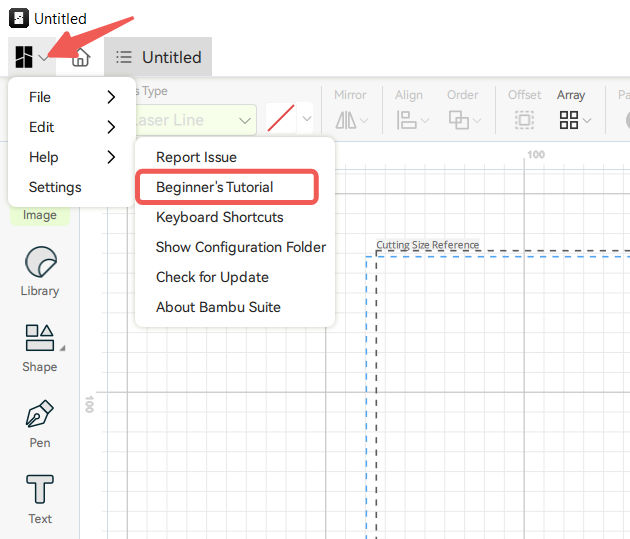Open About Bambu Suite
Screen dimensions: 630x539
coord(235,307)
